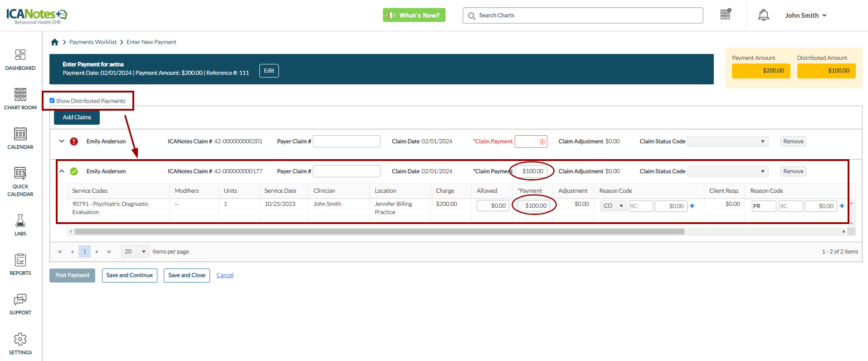The height and width of the screenshot is (361, 868).
Task: Click the green check icon for claim 177
Action: [x=74, y=171]
